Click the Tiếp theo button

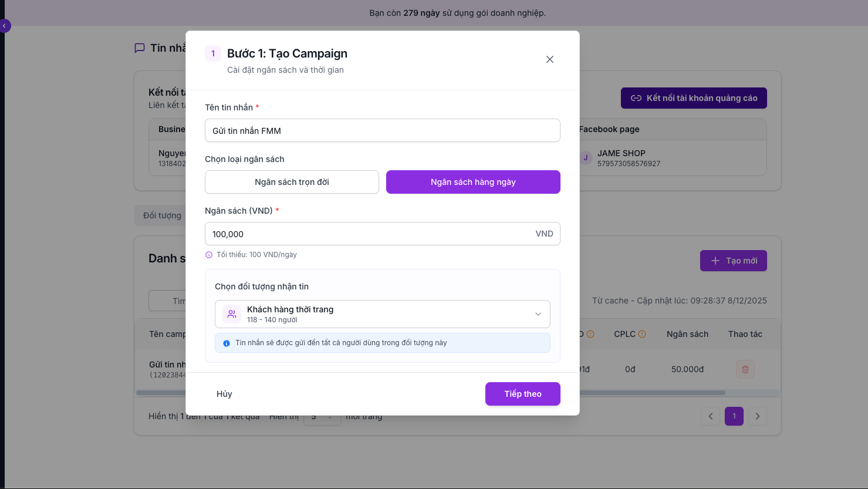tap(522, 394)
